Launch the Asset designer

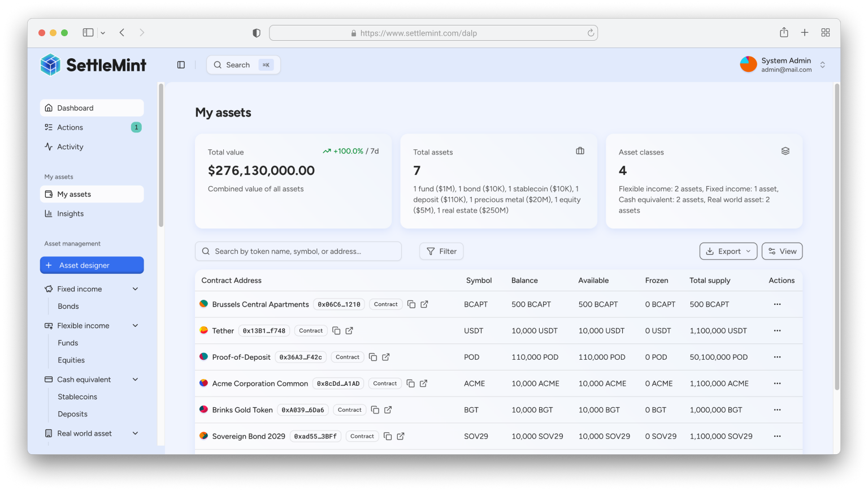point(92,265)
